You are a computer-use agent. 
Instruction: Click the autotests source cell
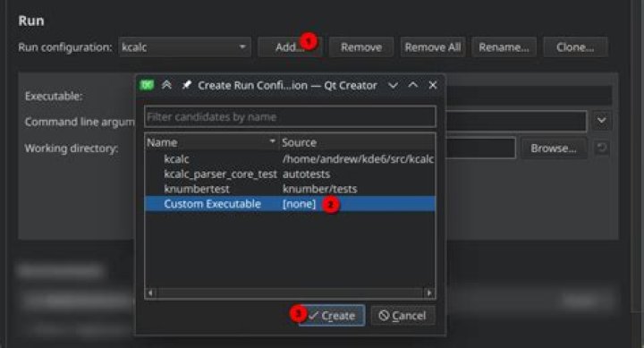pyautogui.click(x=306, y=174)
